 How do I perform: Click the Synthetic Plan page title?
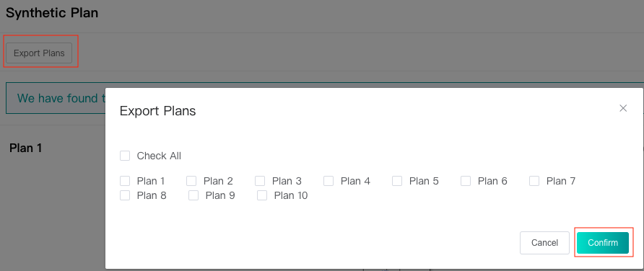(52, 13)
